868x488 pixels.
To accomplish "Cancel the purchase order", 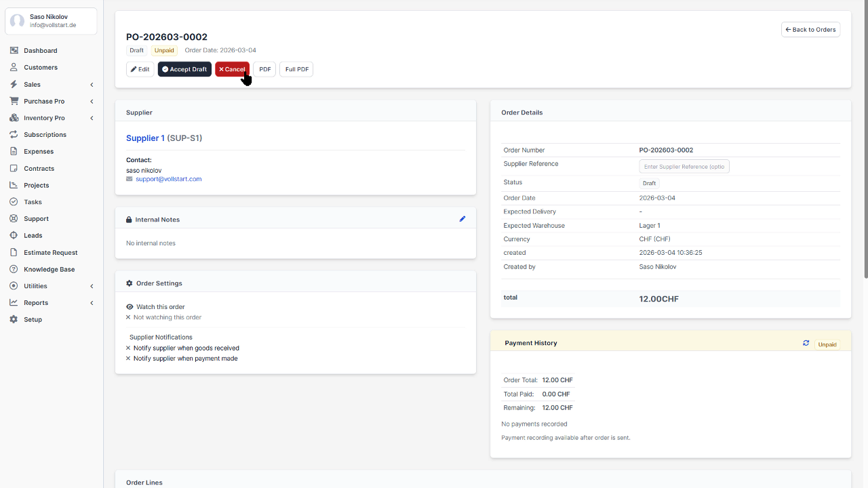I will coord(232,69).
